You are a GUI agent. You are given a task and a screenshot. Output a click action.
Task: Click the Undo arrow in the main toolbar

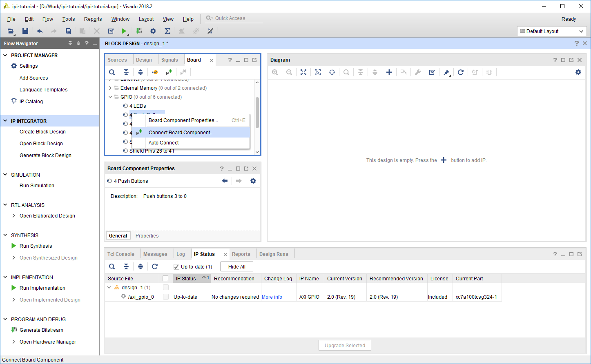pos(40,31)
